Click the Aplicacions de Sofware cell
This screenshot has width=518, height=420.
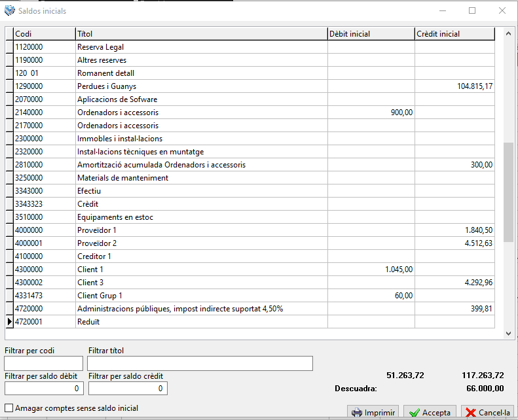(x=202, y=99)
